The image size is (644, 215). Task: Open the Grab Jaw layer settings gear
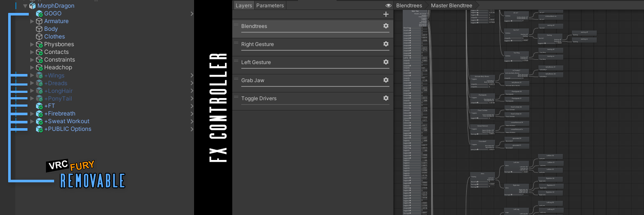[386, 80]
